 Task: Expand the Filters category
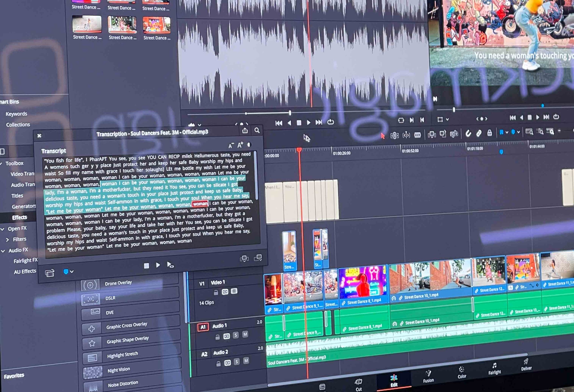[8, 240]
